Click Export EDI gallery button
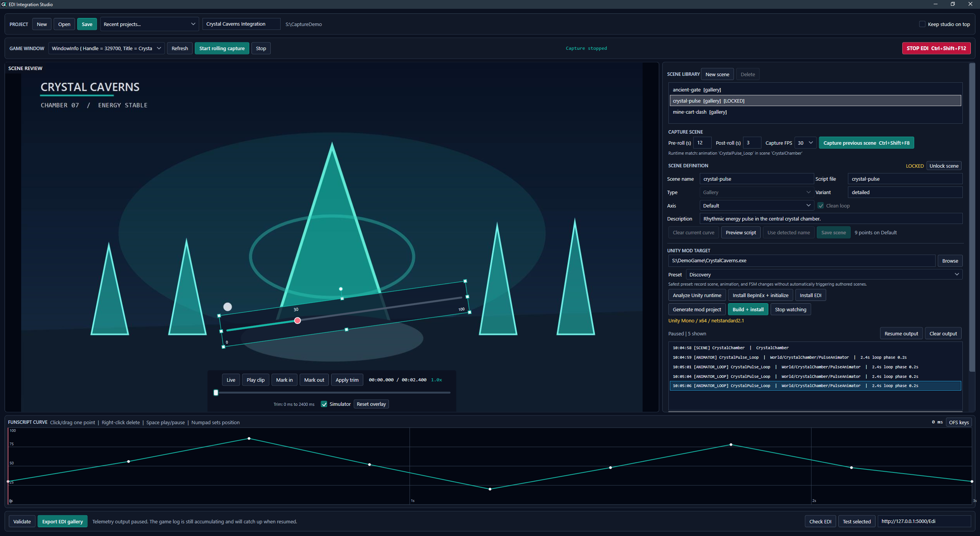Viewport: 980px width, 536px height. (62, 521)
